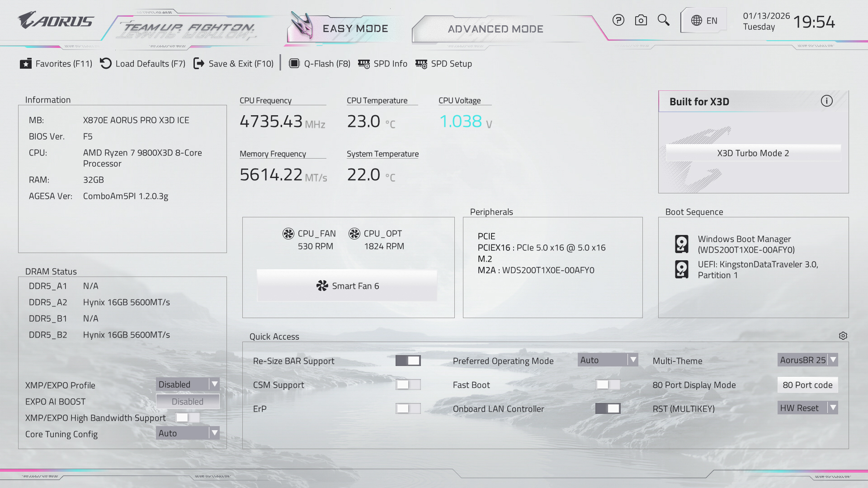The width and height of the screenshot is (868, 488).
Task: Select Windows Boot Manager boot entry
Action: [745, 244]
